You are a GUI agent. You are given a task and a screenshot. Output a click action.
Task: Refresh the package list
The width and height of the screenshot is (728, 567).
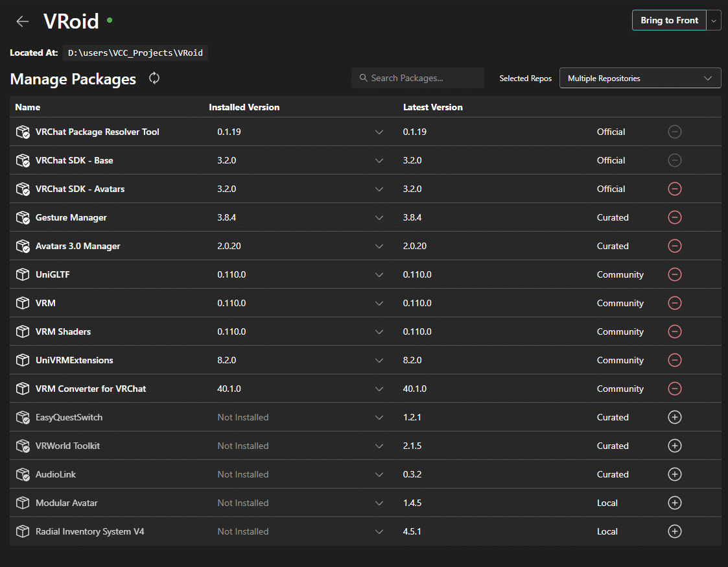[154, 78]
